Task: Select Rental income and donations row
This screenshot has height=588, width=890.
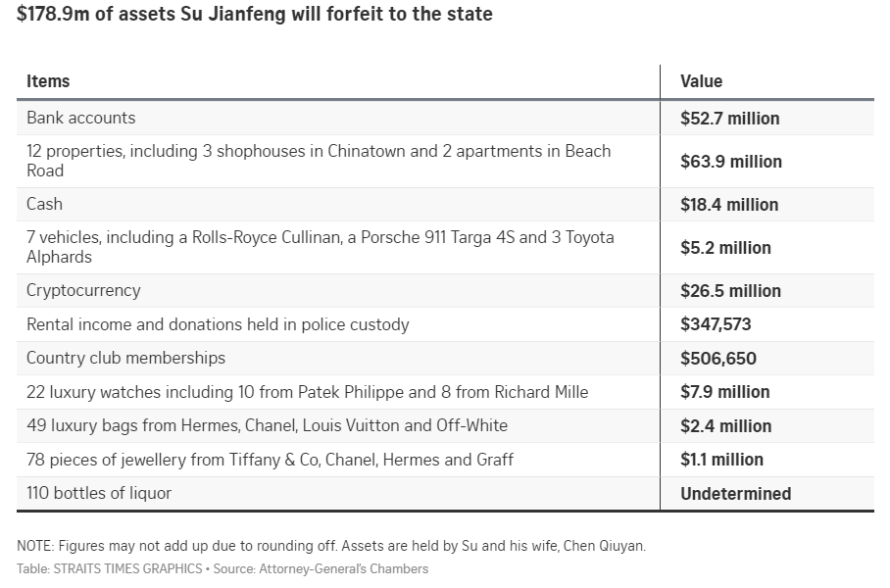Action: [x=218, y=324]
